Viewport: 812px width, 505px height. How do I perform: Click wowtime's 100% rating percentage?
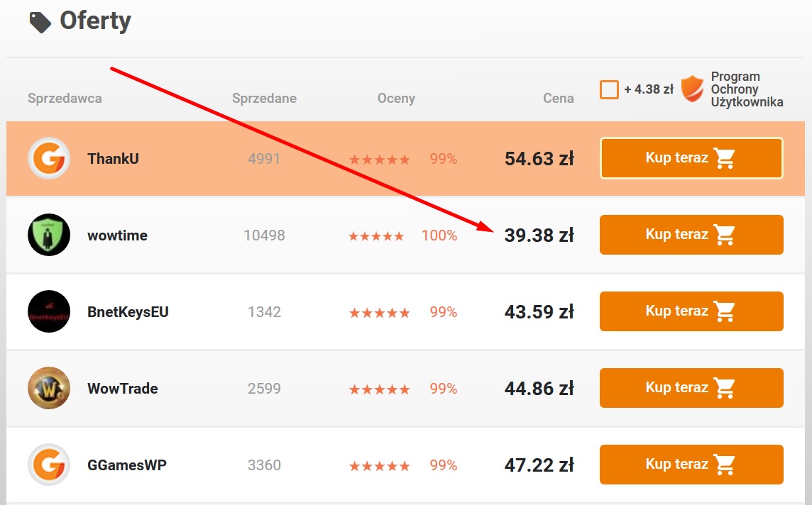439,235
